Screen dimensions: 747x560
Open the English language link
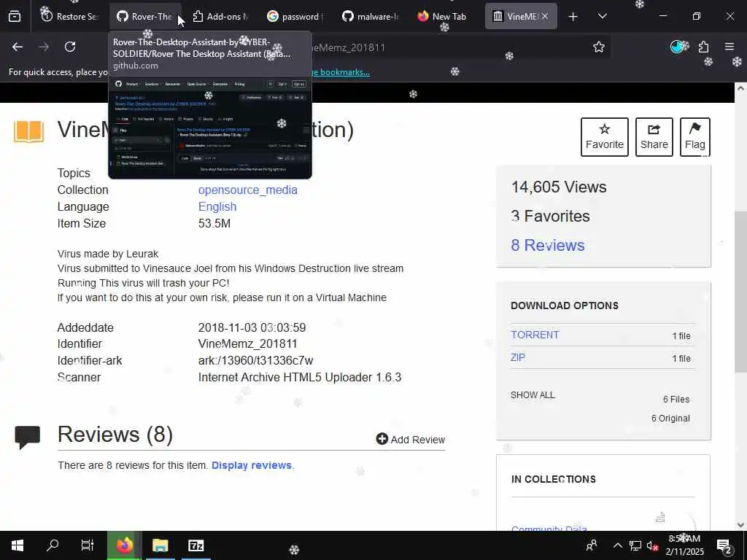[x=217, y=206]
